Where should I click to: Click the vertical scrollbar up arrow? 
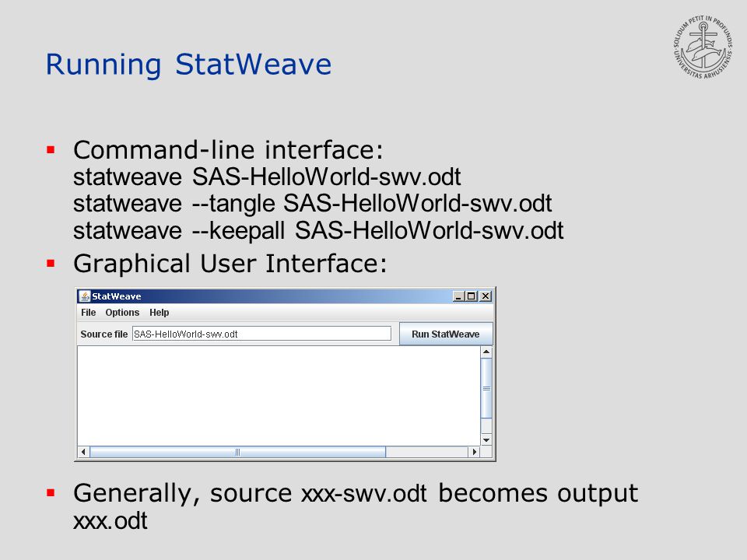486,352
